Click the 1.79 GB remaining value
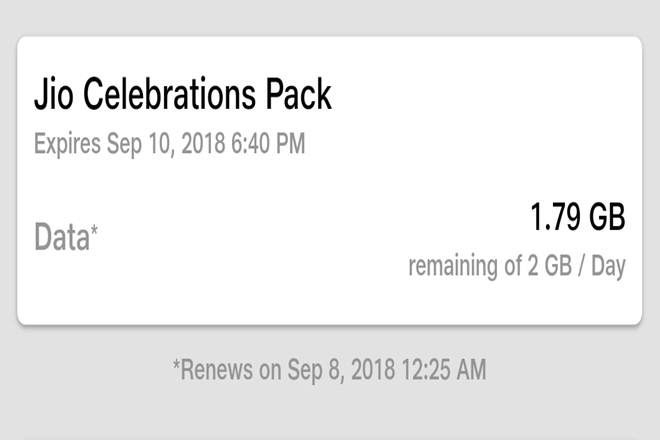 (577, 218)
